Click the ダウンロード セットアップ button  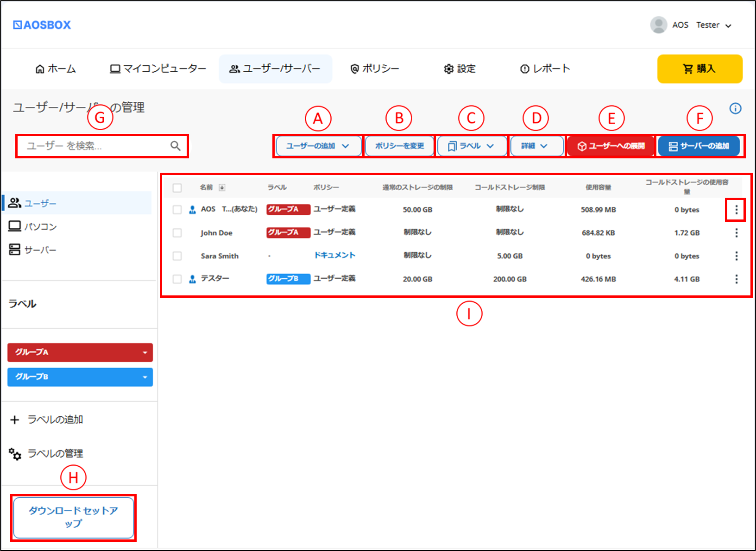pyautogui.click(x=73, y=517)
